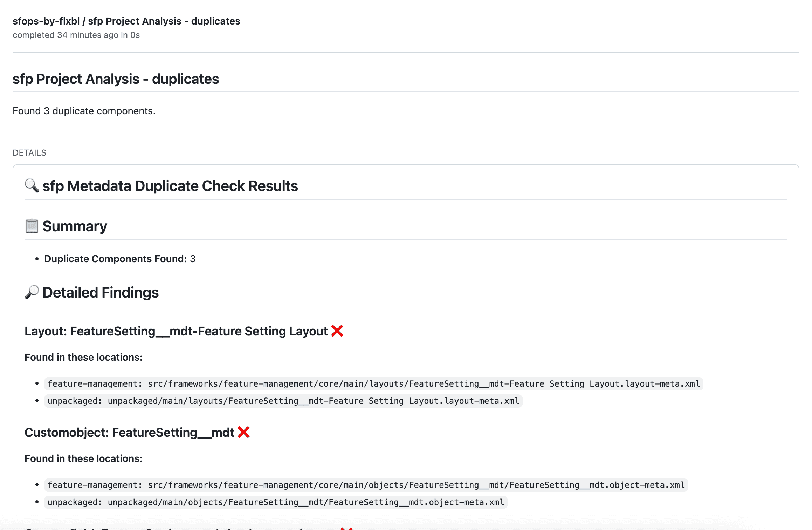Click the 'sfp Metadata Duplicate Check Results' heading
The height and width of the screenshot is (530, 812).
170,186
